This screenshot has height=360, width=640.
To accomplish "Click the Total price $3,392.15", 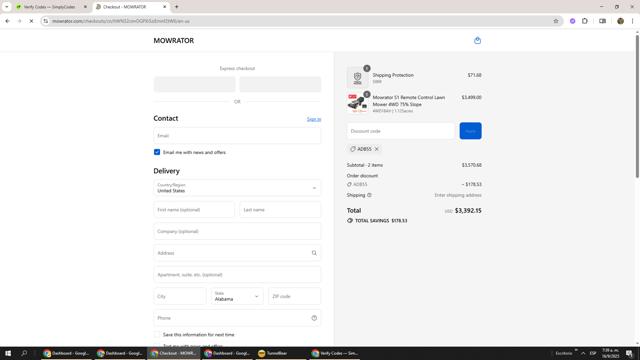I will click(468, 211).
